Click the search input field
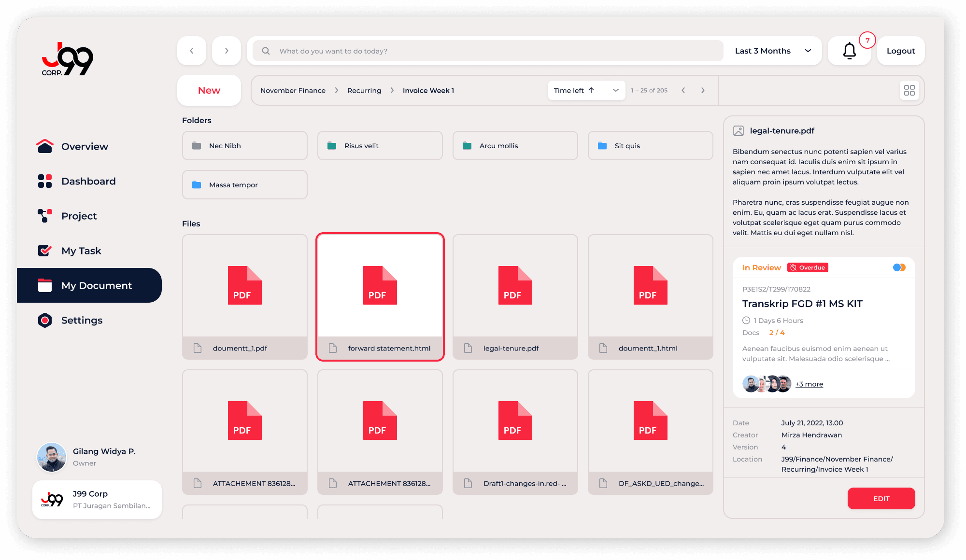Image resolution: width=966 pixels, height=560 pixels. click(x=497, y=51)
